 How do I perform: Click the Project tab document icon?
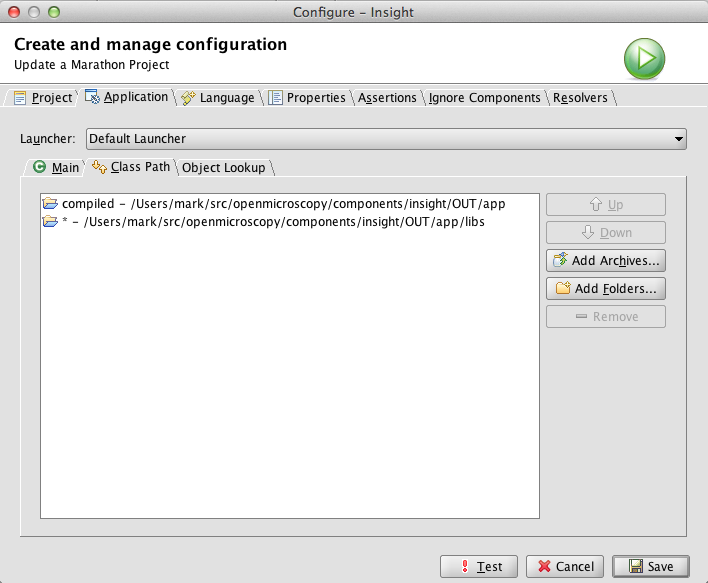pyautogui.click(x=20, y=98)
